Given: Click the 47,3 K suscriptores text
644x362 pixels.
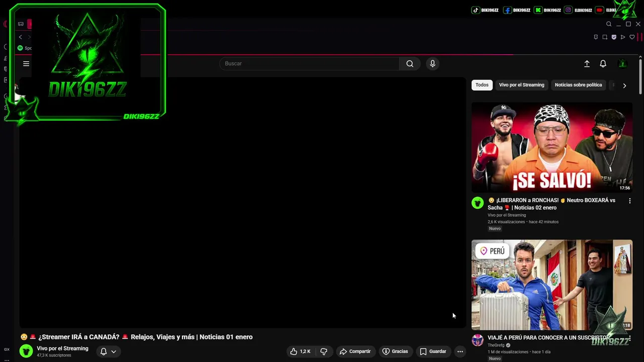Looking at the screenshot, I should click(x=54, y=355).
